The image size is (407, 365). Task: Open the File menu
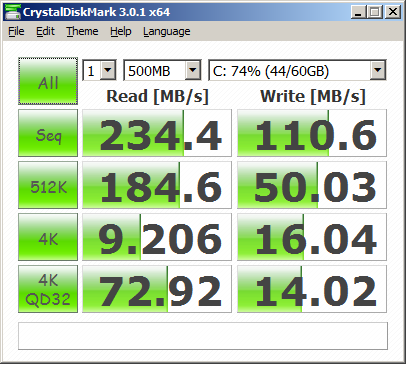16,31
